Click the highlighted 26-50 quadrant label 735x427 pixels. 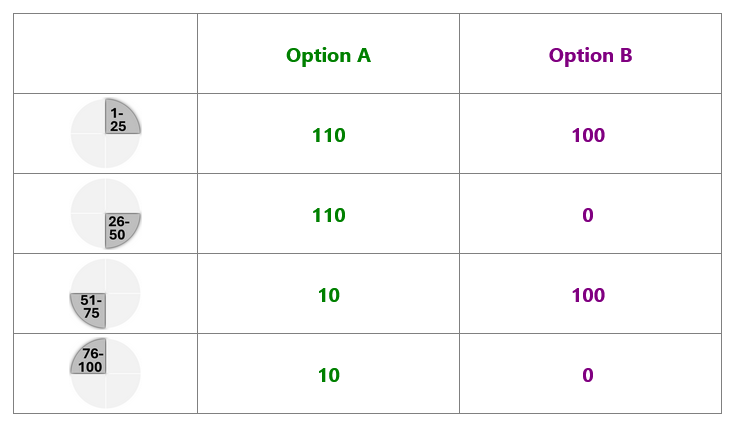point(118,228)
